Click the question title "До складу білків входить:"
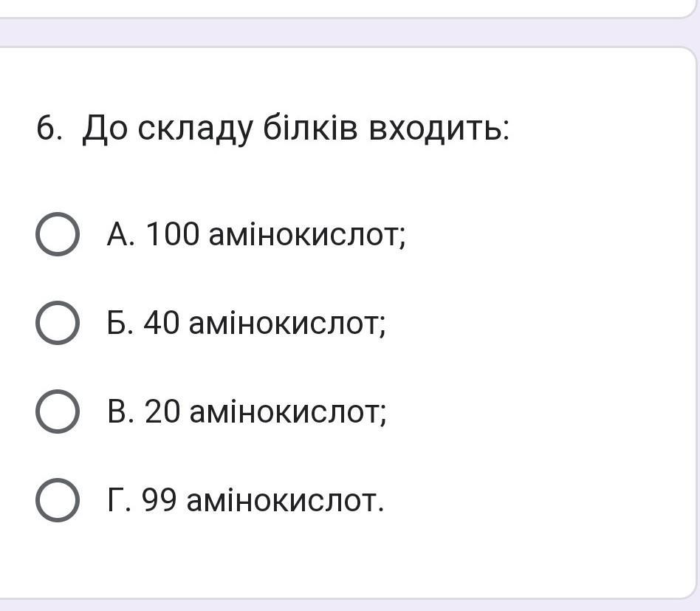Image resolution: width=700 pixels, height=611 pixels. pyautogui.click(x=295, y=129)
